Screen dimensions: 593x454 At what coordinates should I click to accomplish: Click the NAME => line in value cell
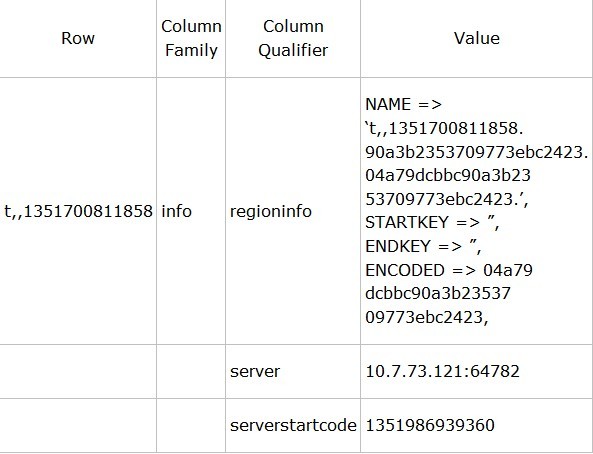[404, 104]
